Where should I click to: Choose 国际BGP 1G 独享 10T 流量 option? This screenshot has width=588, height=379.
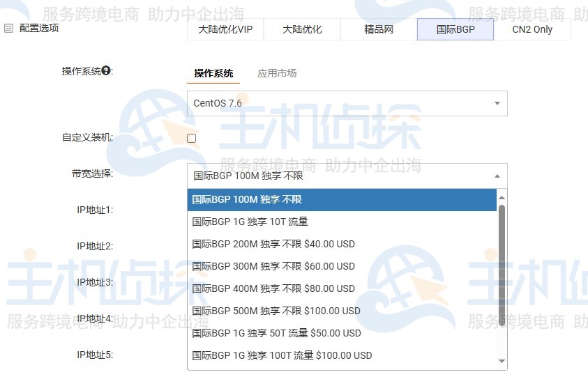(342, 222)
